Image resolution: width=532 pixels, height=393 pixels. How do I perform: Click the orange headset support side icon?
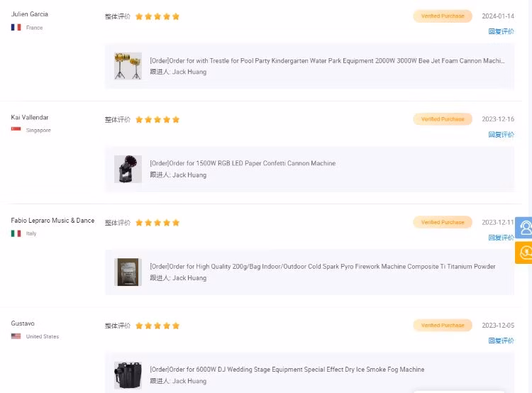click(525, 252)
